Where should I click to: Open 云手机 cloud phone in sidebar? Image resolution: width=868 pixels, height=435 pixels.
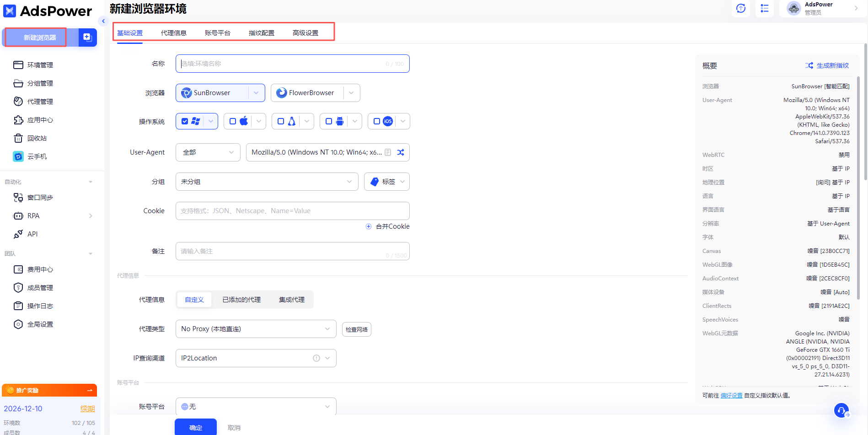pyautogui.click(x=37, y=156)
